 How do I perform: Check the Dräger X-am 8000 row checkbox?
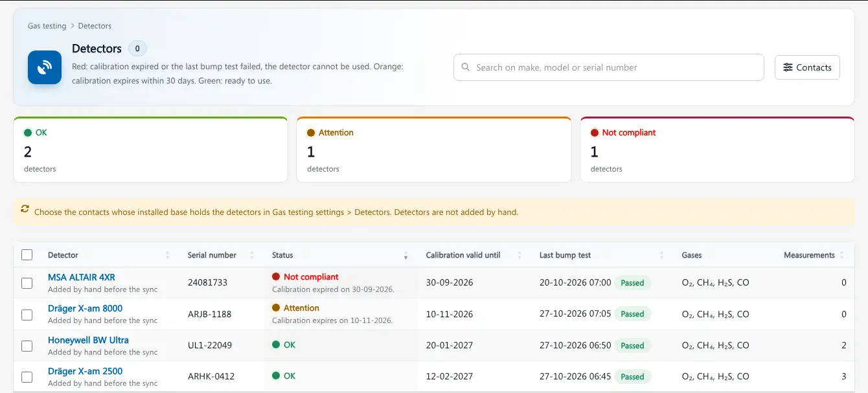pos(27,315)
